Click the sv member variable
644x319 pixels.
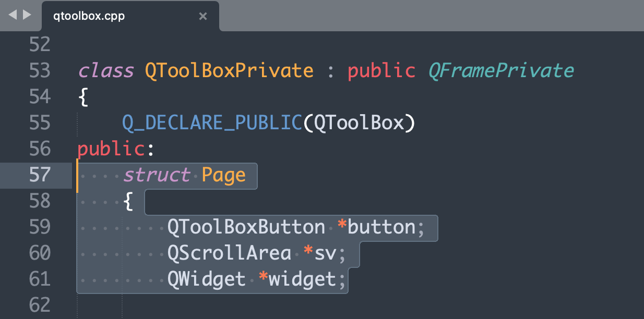click(326, 253)
